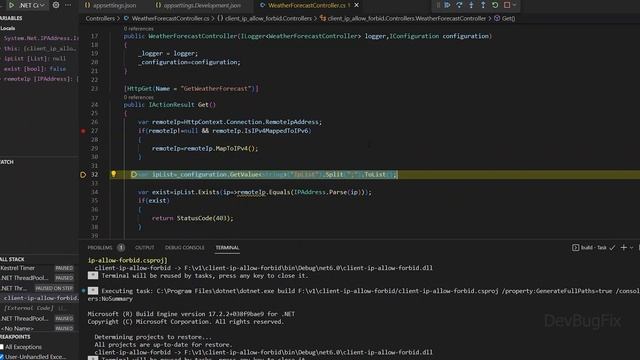Click the Controllers breadcrumb segment

click(100, 18)
